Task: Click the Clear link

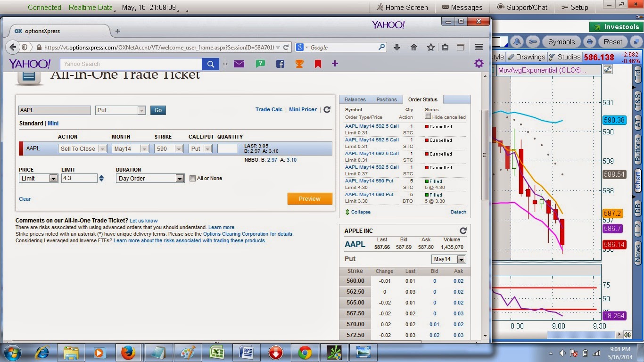Action: tap(25, 199)
